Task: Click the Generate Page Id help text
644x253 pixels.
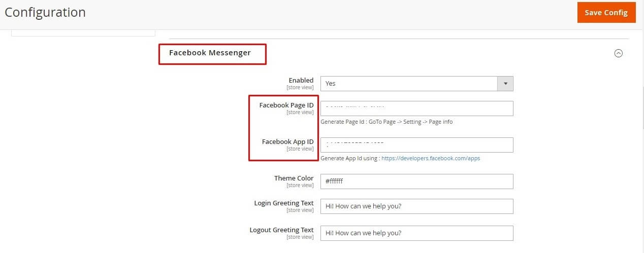Action: [386, 122]
